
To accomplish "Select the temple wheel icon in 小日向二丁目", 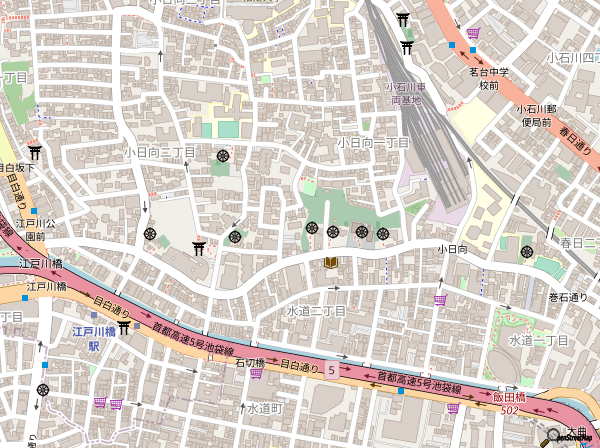I will point(221,156).
